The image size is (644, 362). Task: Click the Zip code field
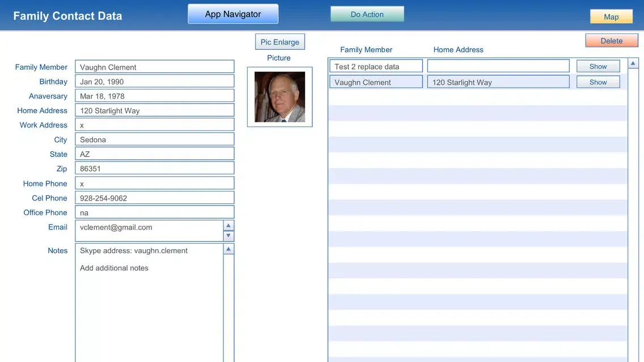(x=154, y=168)
